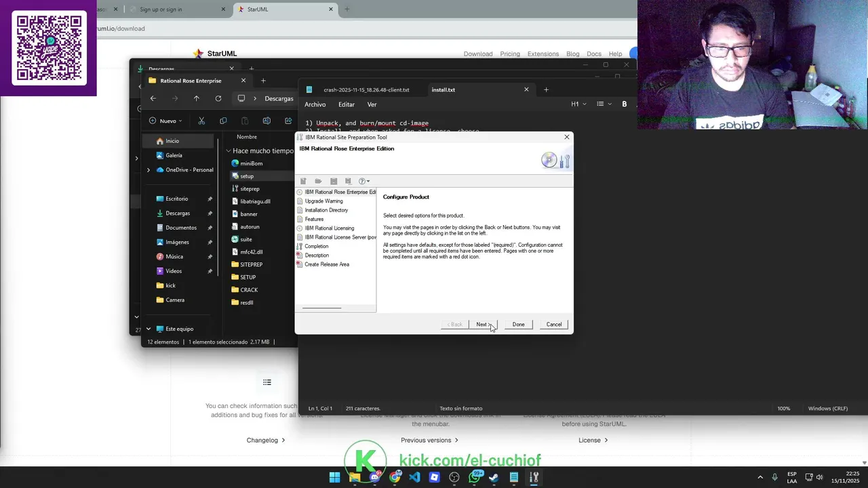Click the Save toolbar icon in Site Preparation Tool
The width and height of the screenshot is (868, 488).
(334, 181)
